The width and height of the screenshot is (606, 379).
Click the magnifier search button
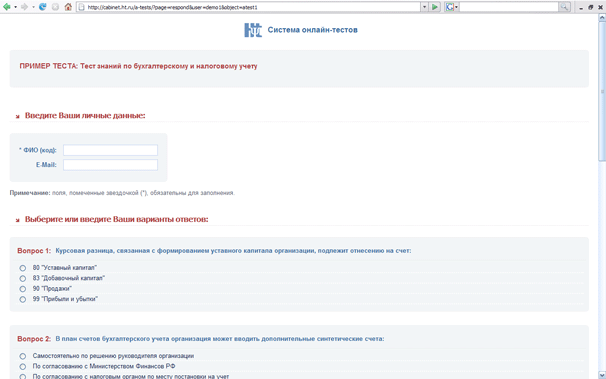pos(564,7)
